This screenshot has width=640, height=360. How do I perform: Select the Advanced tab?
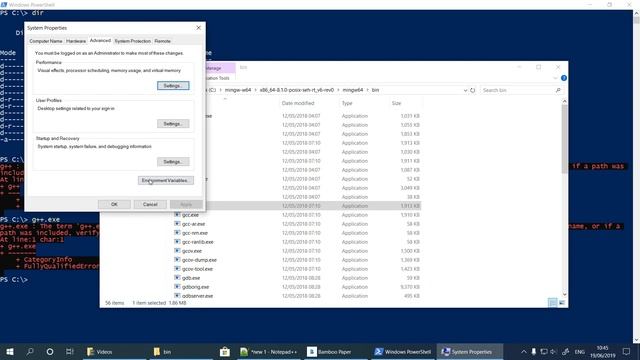[x=100, y=41]
